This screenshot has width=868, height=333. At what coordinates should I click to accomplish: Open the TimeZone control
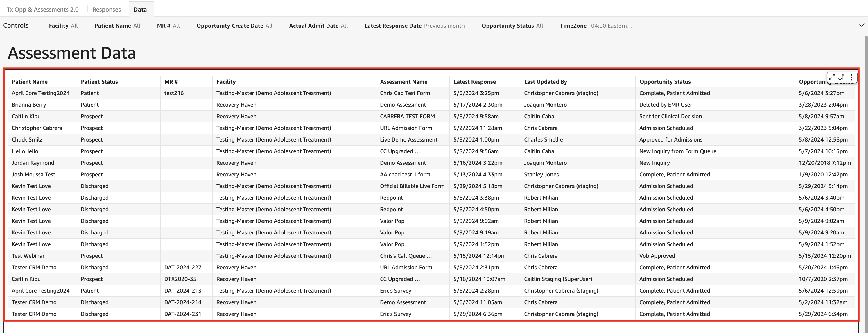click(596, 26)
